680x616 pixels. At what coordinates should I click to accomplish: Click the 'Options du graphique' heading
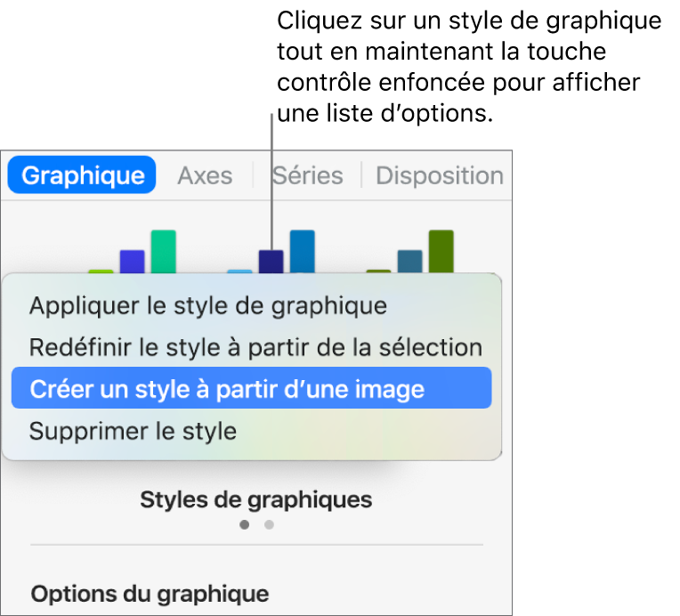pyautogui.click(x=150, y=593)
